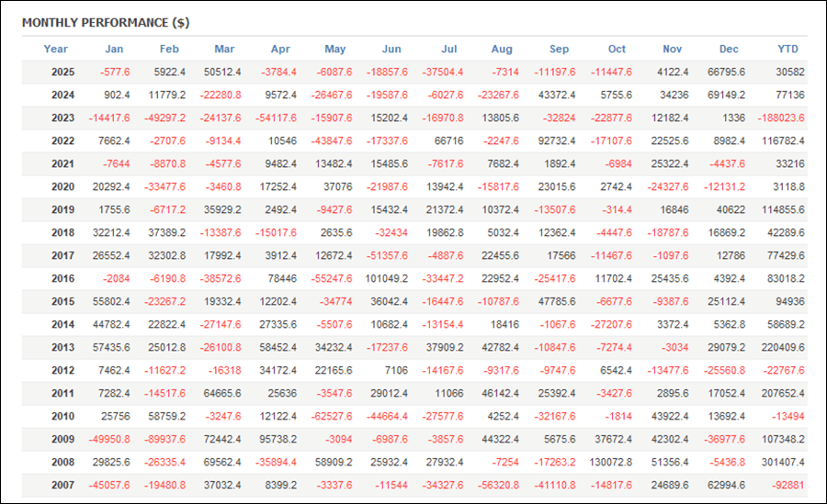
Task: Click the 2009 February cell -89937.6
Action: 165,440
